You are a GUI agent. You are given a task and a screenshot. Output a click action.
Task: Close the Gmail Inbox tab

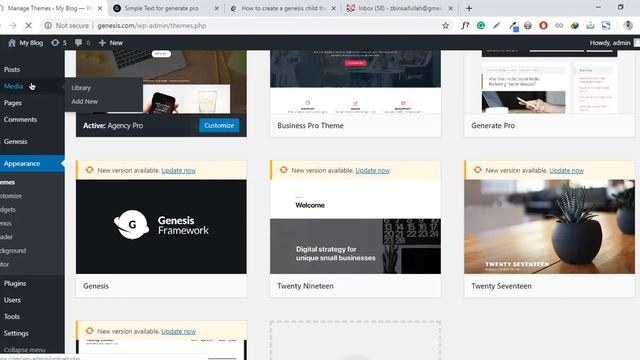(x=450, y=8)
